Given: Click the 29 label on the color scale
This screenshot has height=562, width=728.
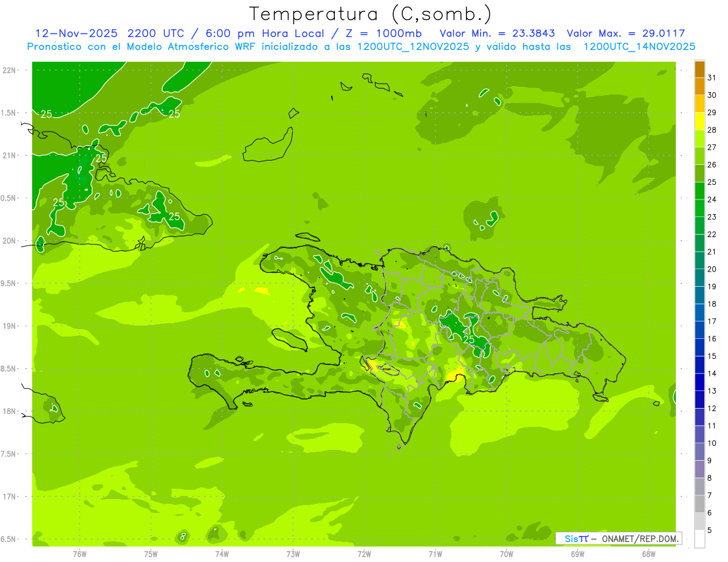Looking at the screenshot, I should point(712,113).
